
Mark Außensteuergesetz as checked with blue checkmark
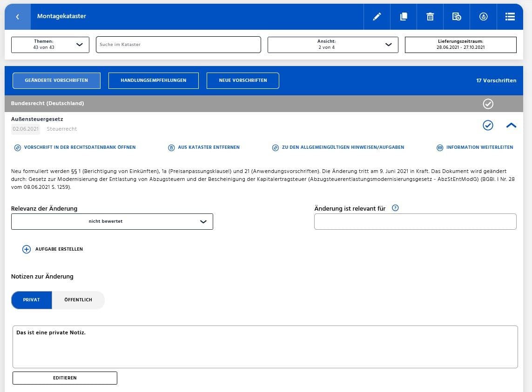pyautogui.click(x=488, y=125)
